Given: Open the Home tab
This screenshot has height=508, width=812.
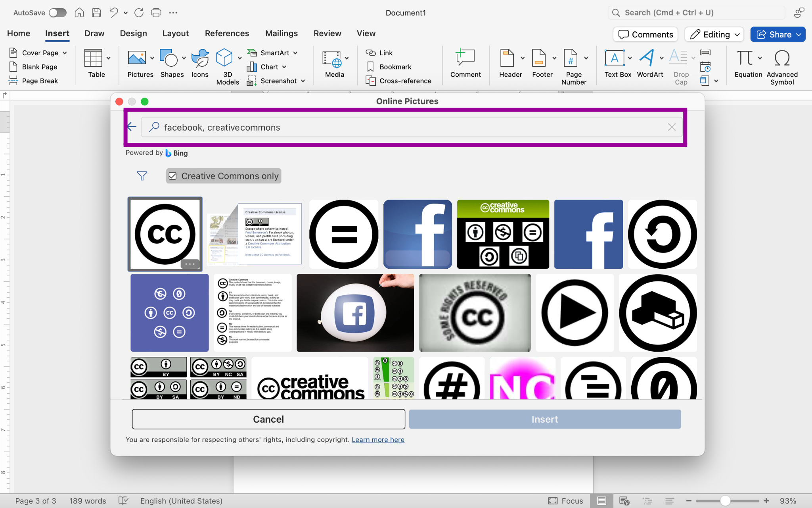Looking at the screenshot, I should (x=19, y=33).
